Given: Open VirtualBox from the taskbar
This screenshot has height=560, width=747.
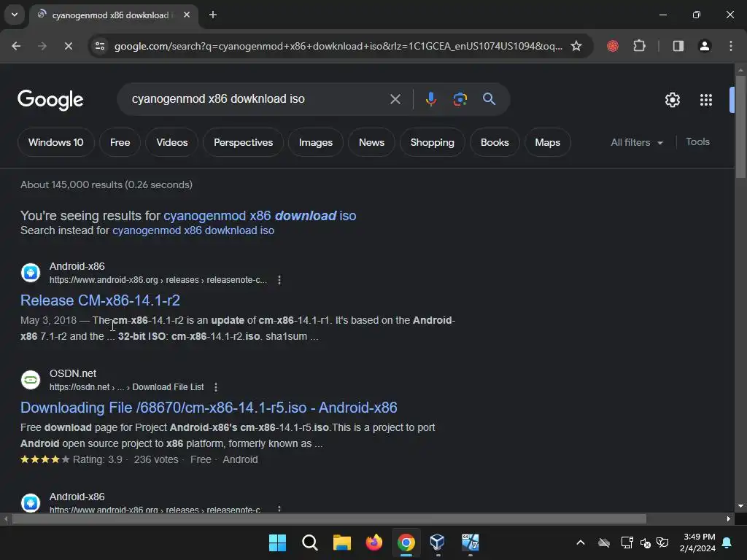Looking at the screenshot, I should (438, 542).
